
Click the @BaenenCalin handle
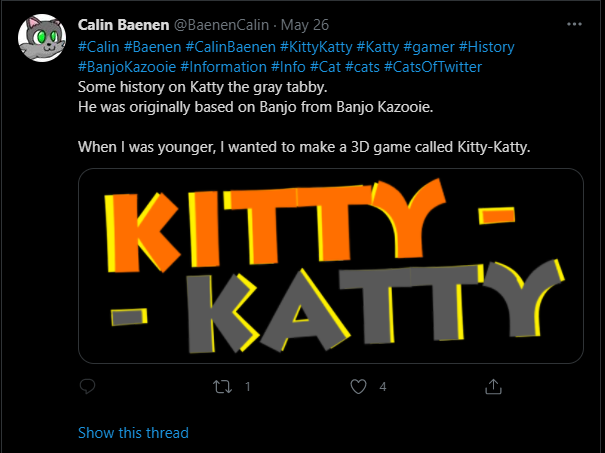click(x=221, y=25)
